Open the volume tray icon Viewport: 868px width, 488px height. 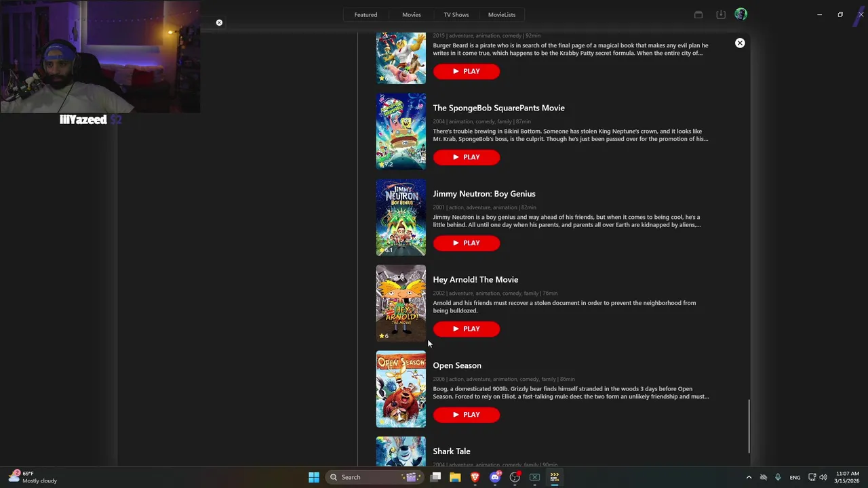823,477
